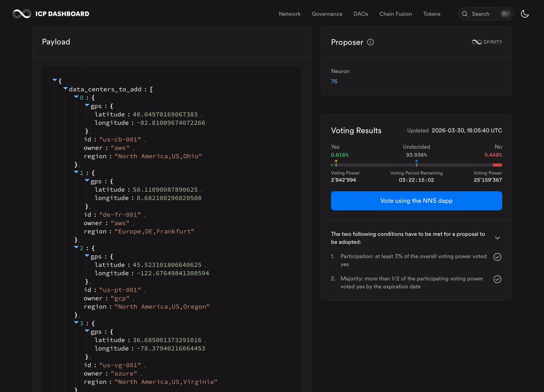Click the voting results progress bar
Viewport: 544px width, 392px height.
[417, 165]
